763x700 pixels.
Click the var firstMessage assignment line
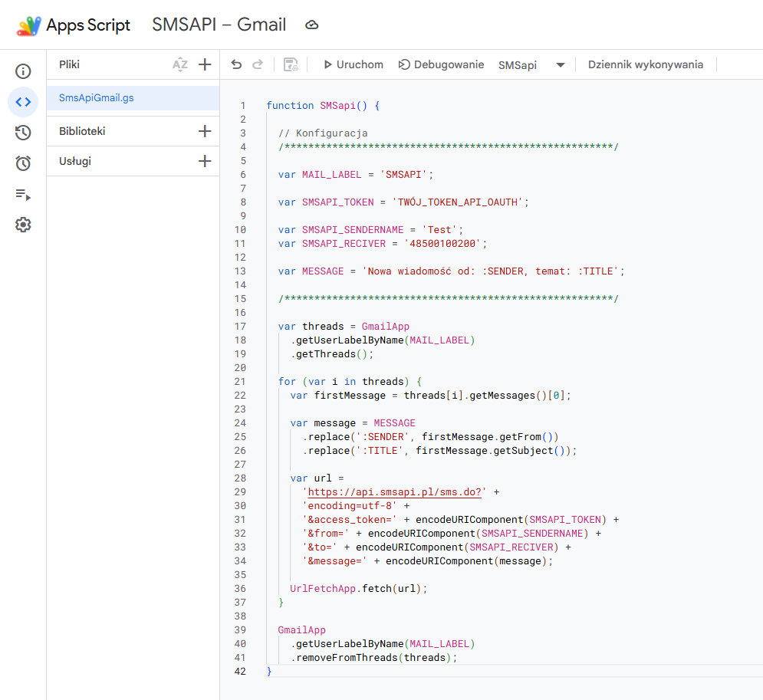point(431,396)
